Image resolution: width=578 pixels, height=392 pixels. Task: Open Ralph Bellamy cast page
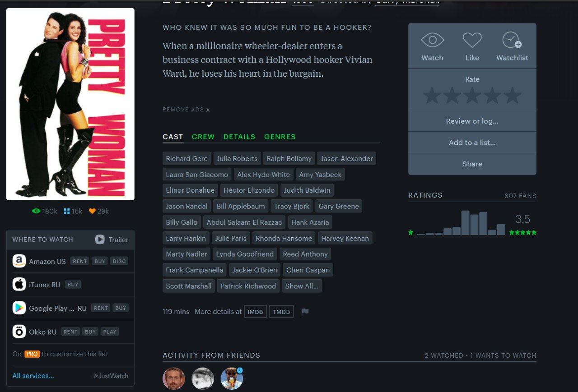(x=289, y=158)
